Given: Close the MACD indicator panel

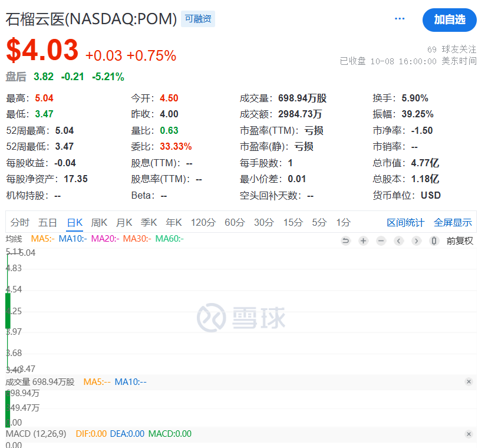Looking at the screenshot, I should pyautogui.click(x=469, y=433).
